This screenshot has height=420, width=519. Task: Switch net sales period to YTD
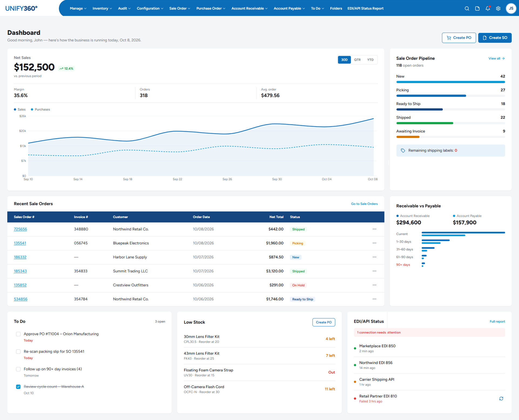[x=370, y=60]
